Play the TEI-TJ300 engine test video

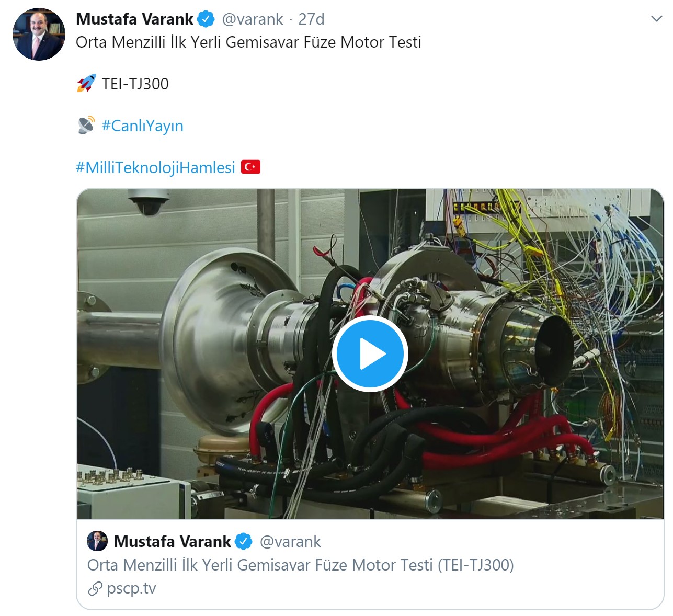(x=372, y=353)
